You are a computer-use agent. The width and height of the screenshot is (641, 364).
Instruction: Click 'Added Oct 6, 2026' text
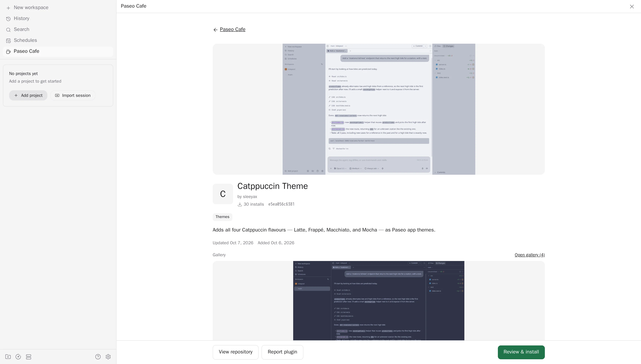click(276, 243)
